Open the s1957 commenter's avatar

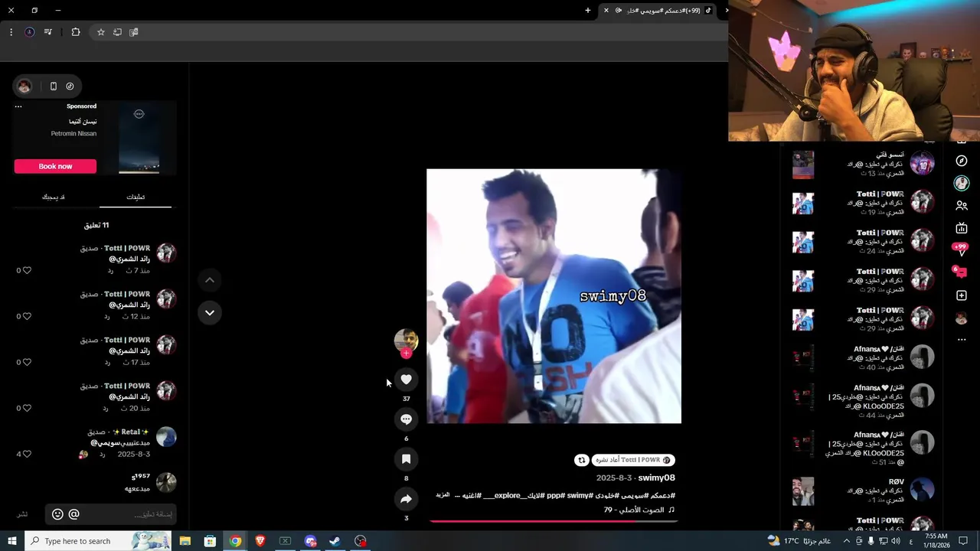pos(166,482)
